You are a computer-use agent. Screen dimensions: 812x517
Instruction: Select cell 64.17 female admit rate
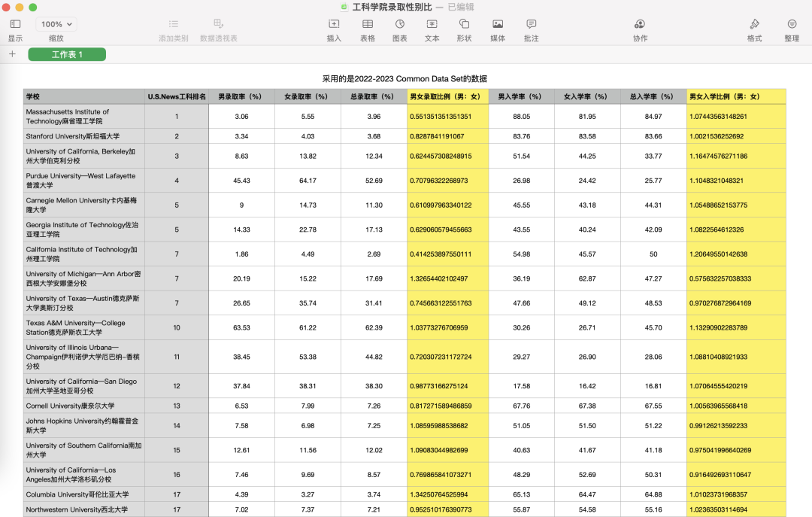click(x=308, y=181)
